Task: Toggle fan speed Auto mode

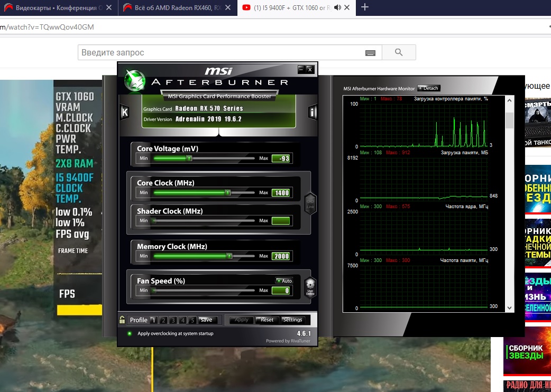Action: (284, 281)
